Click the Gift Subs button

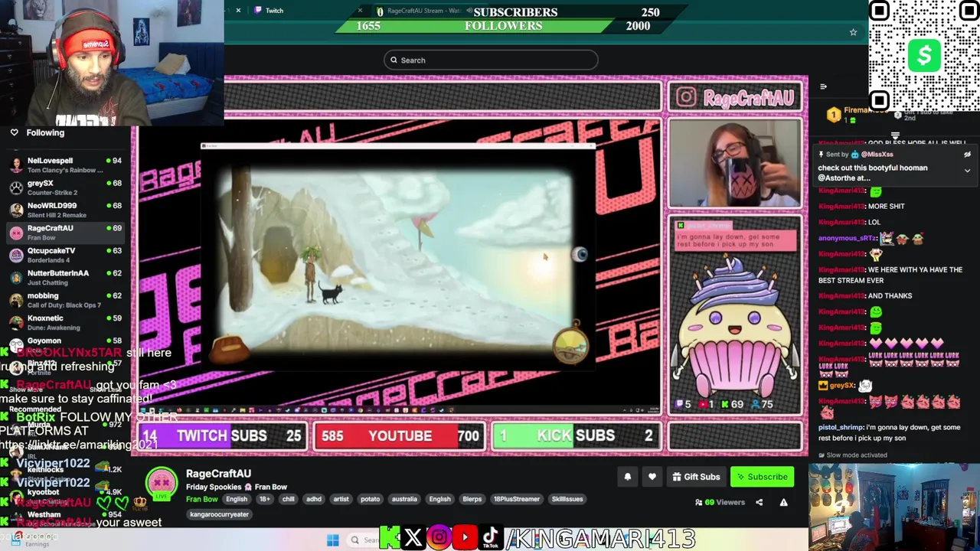pyautogui.click(x=696, y=477)
